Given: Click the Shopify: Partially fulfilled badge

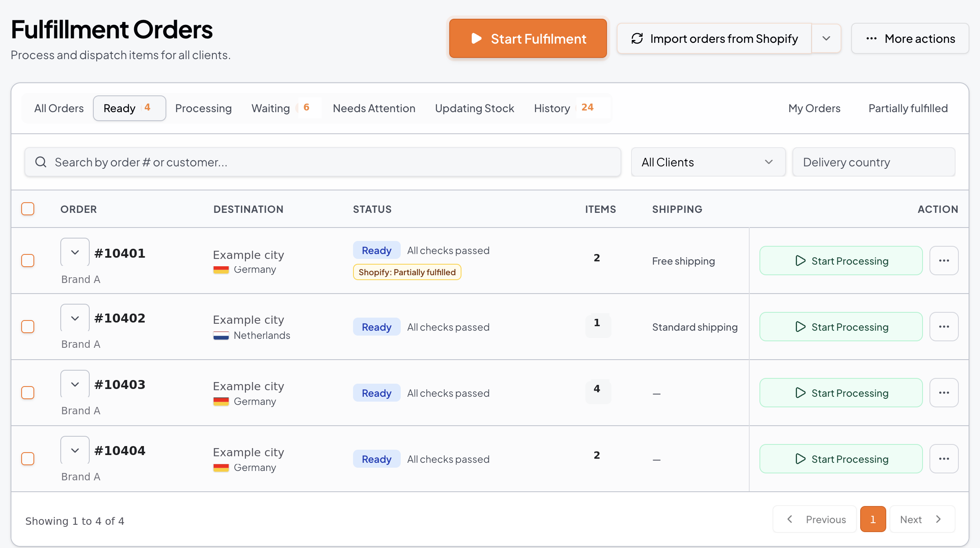Looking at the screenshot, I should pyautogui.click(x=407, y=272).
